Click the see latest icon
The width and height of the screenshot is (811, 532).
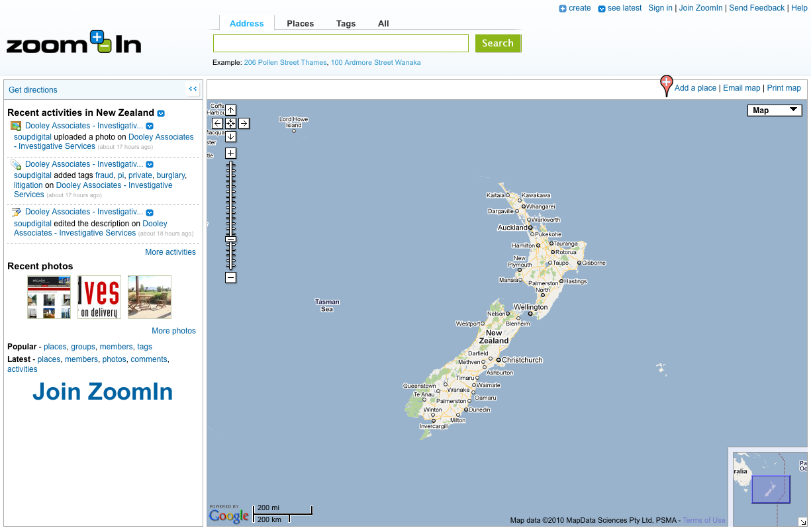pyautogui.click(x=601, y=9)
